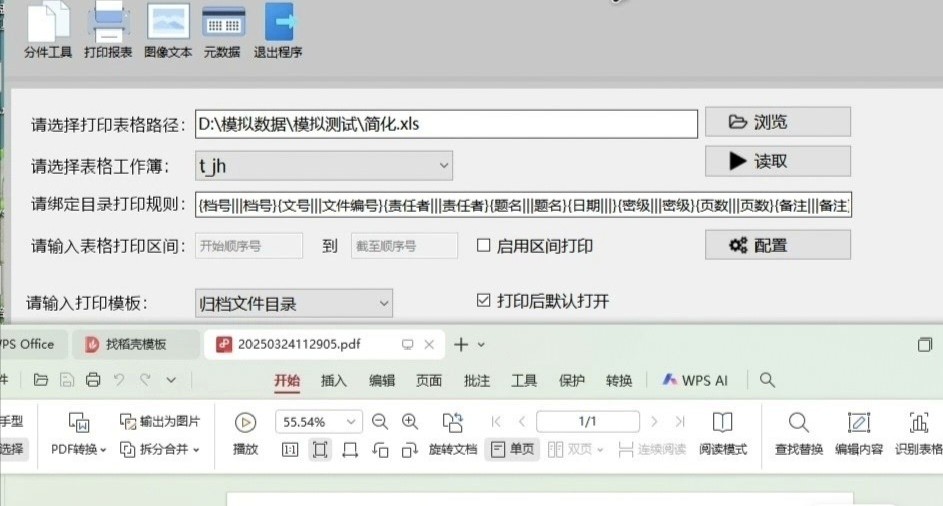Select the 开始 ribbon tab
943x506 pixels.
point(287,380)
